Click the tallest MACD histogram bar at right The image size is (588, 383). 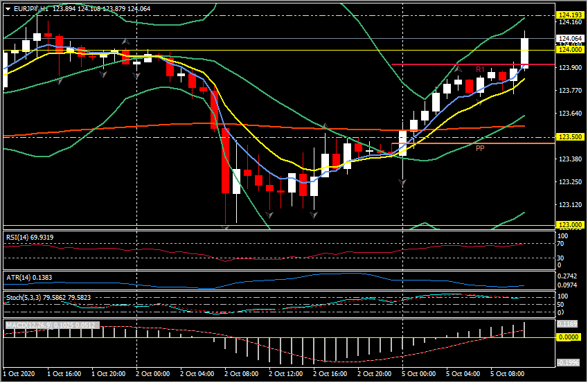click(x=525, y=330)
